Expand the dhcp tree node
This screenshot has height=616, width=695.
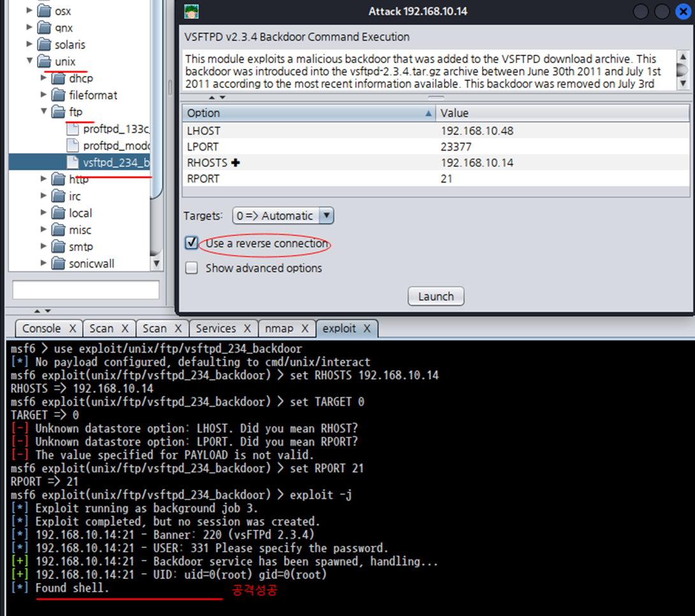pyautogui.click(x=43, y=78)
